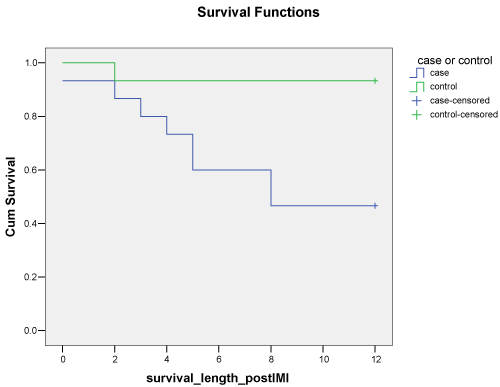
Task: Click the 8 tick label on x-axis
Action: (x=271, y=359)
